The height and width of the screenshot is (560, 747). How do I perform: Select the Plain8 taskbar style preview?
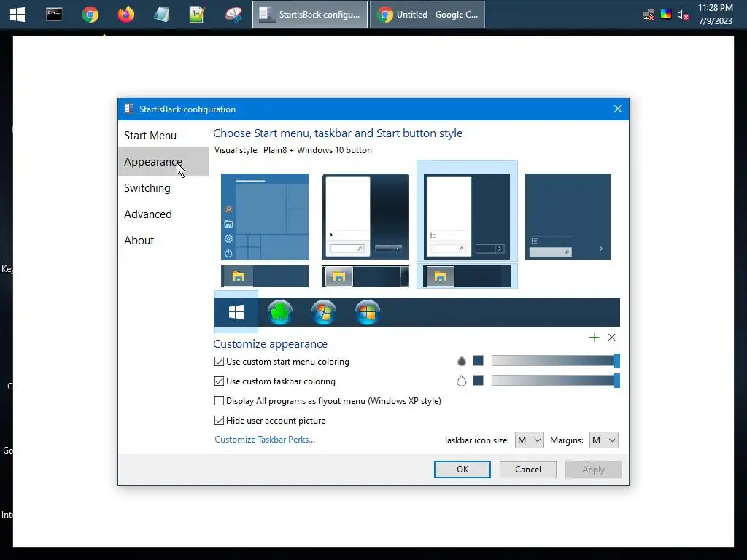467,276
